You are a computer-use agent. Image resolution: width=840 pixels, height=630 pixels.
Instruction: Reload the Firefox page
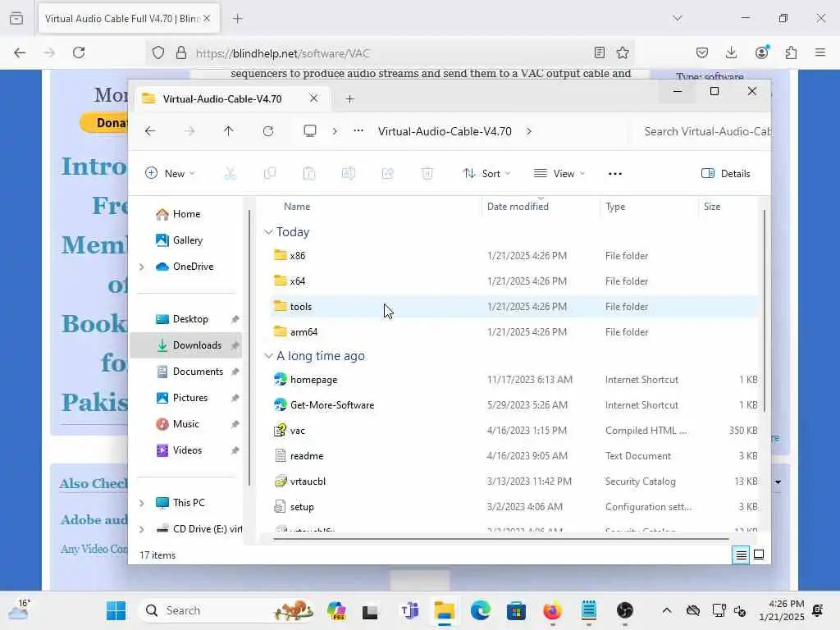pyautogui.click(x=79, y=52)
